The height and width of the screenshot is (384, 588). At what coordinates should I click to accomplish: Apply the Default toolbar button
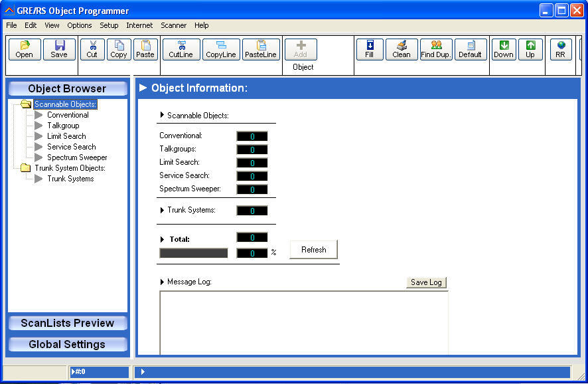point(471,49)
